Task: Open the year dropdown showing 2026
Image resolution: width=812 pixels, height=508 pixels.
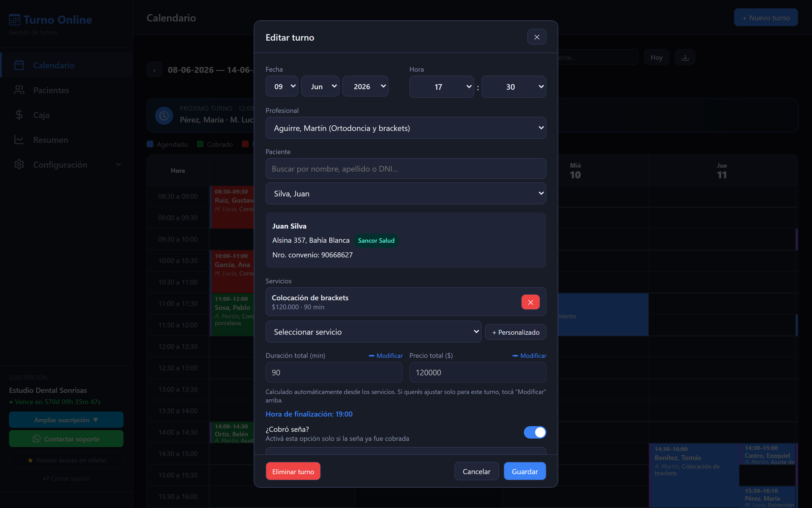Action: point(365,86)
